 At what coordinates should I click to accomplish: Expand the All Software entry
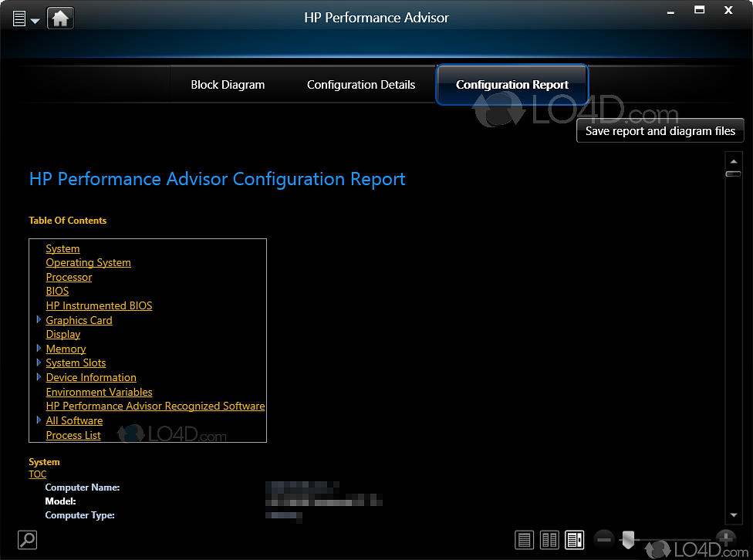pos(38,420)
